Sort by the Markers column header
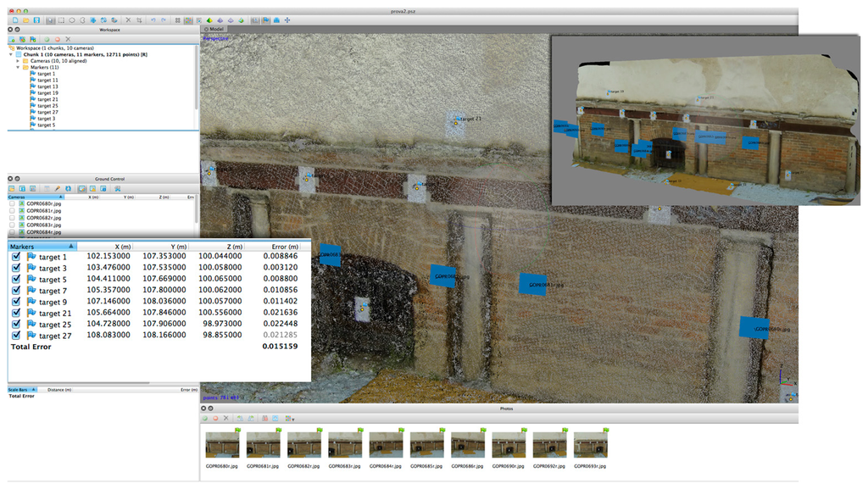The image size is (868, 489). pyautogui.click(x=41, y=246)
